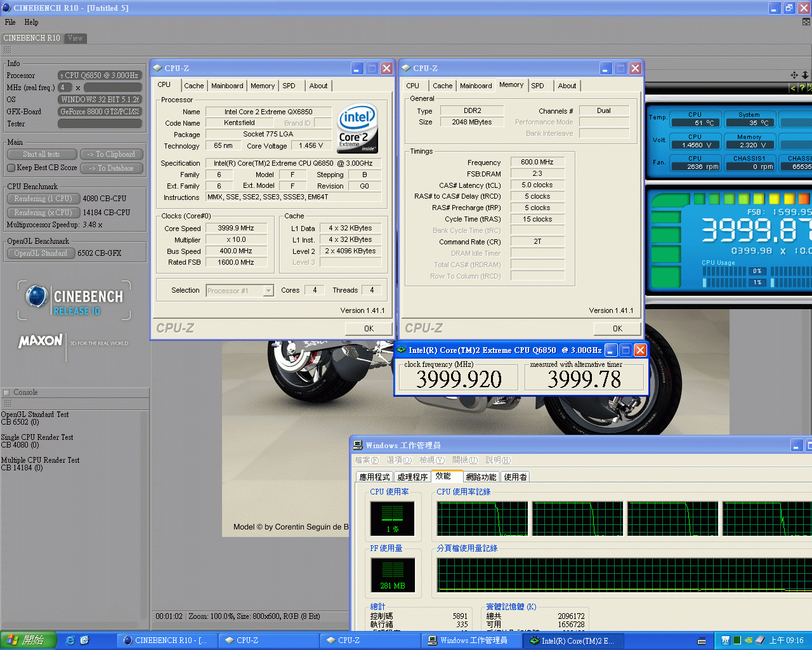Screen dimensions: 812x650
Task: Open the 關機(U) menu in Task Manager
Action: coord(465,460)
